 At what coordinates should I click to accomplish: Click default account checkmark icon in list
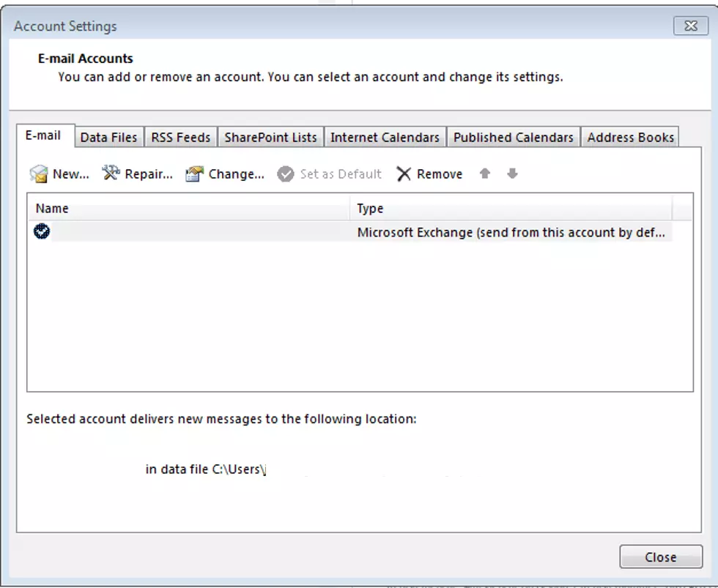42,232
